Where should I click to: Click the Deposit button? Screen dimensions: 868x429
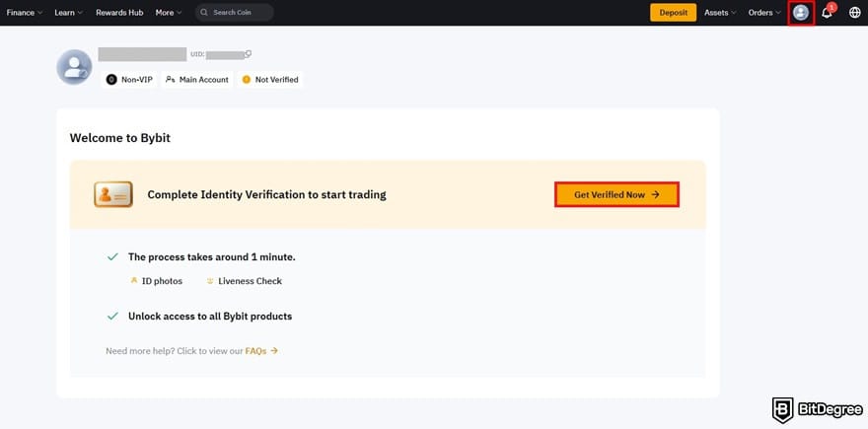pos(673,13)
